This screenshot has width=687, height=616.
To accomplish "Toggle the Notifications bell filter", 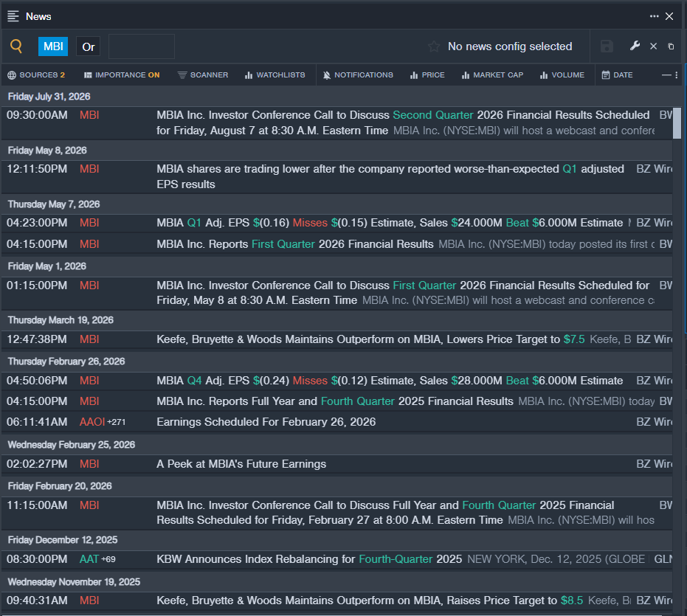I will (358, 75).
